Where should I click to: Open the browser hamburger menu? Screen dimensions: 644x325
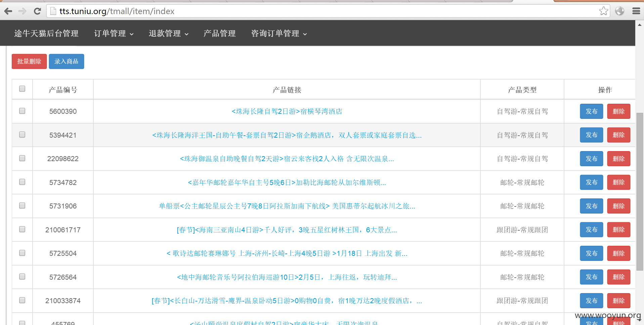(x=636, y=11)
